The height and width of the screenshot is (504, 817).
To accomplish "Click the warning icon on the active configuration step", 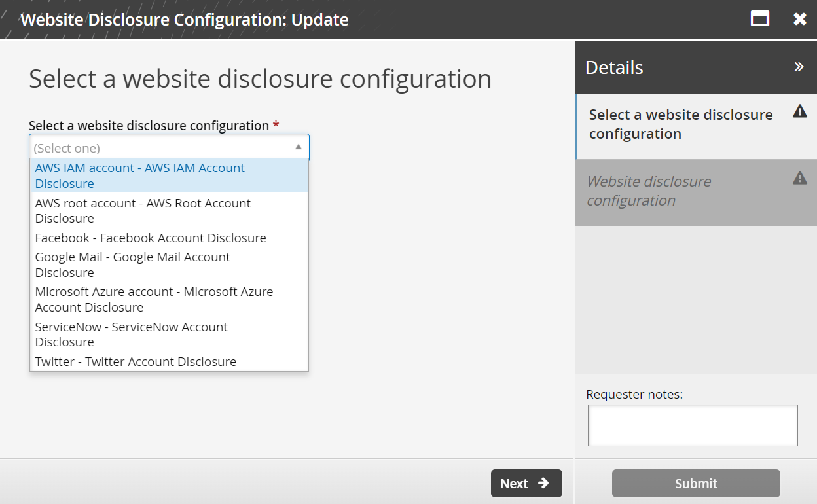I will (800, 111).
